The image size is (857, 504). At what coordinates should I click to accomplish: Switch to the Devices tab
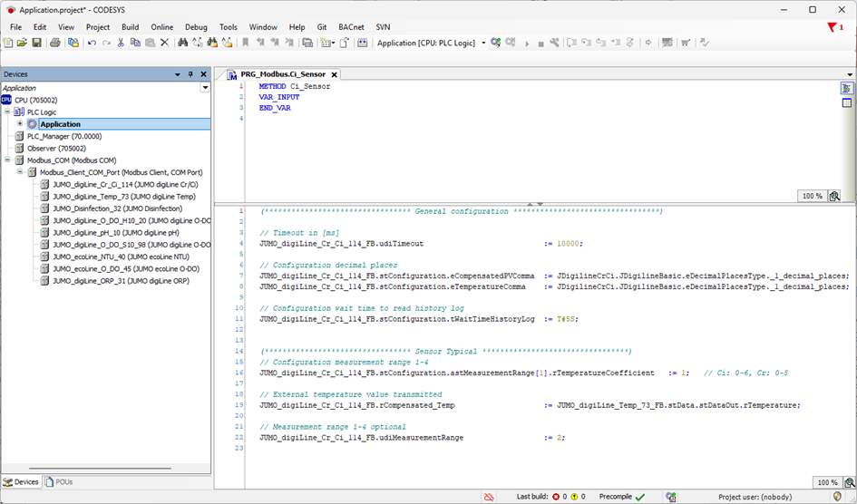[x=22, y=482]
